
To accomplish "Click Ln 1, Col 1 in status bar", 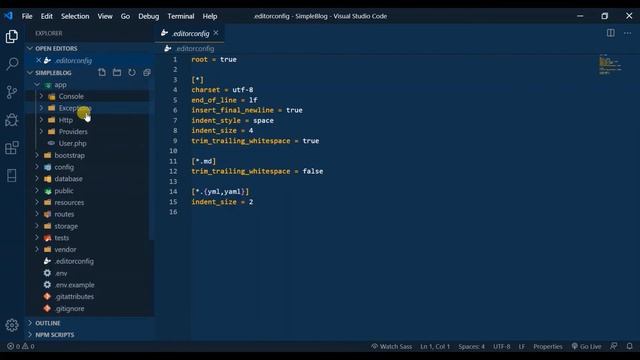I will [435, 346].
